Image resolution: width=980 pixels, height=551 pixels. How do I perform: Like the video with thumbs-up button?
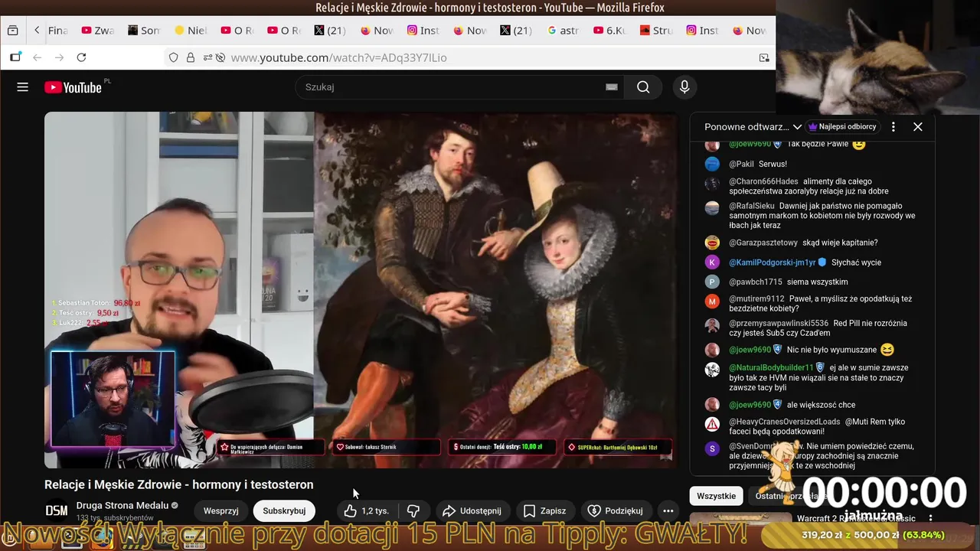pyautogui.click(x=367, y=510)
